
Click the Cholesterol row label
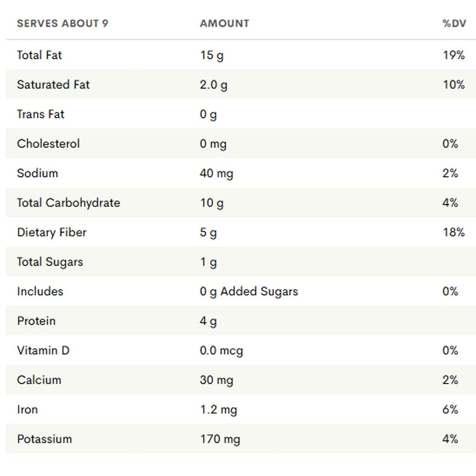pos(48,144)
